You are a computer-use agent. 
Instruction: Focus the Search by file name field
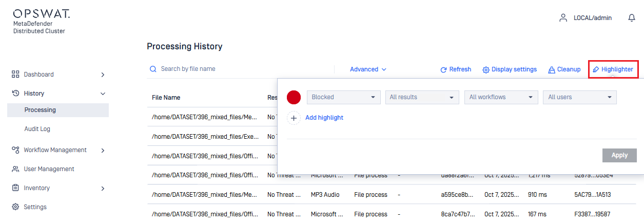click(241, 69)
